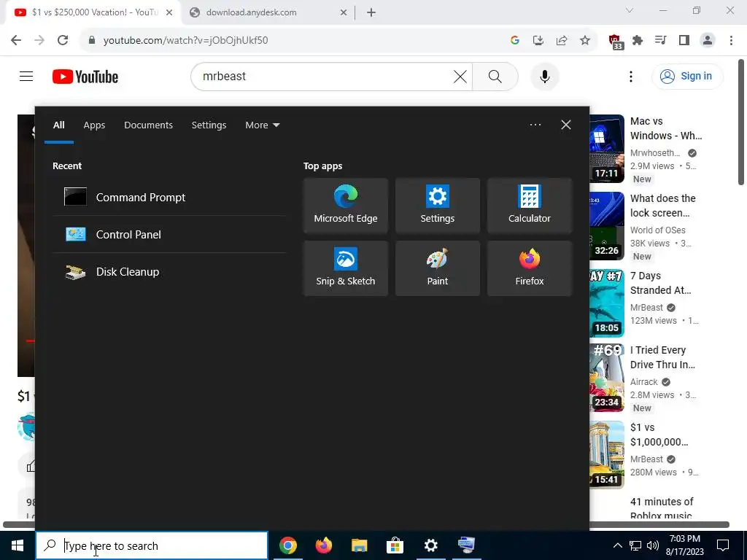This screenshot has height=560, width=747.
Task: Open a new Chrome tab
Action: click(371, 13)
